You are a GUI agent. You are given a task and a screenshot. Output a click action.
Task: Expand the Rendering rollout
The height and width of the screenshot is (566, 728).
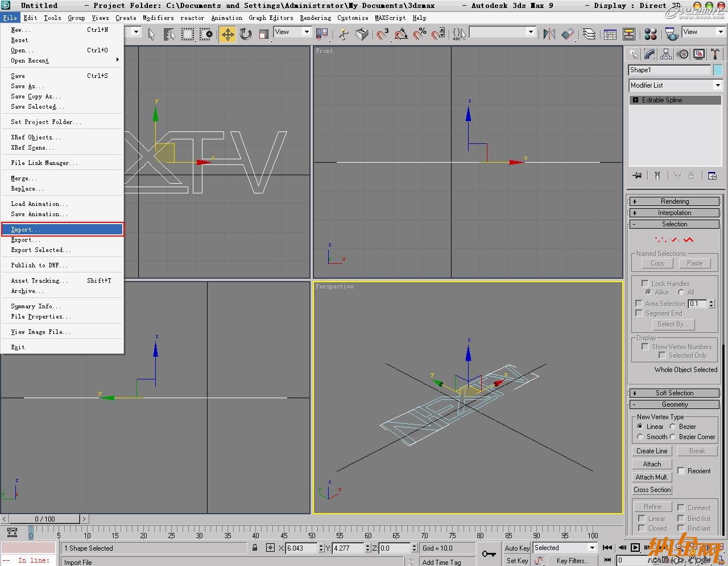coord(675,201)
